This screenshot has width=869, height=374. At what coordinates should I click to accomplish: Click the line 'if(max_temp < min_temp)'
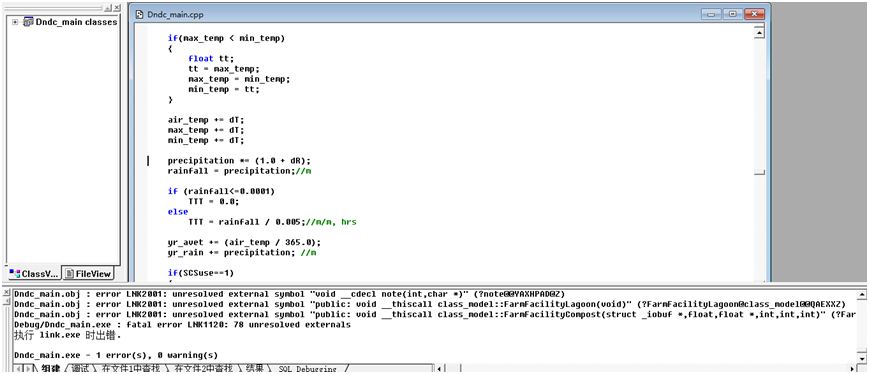pos(226,38)
